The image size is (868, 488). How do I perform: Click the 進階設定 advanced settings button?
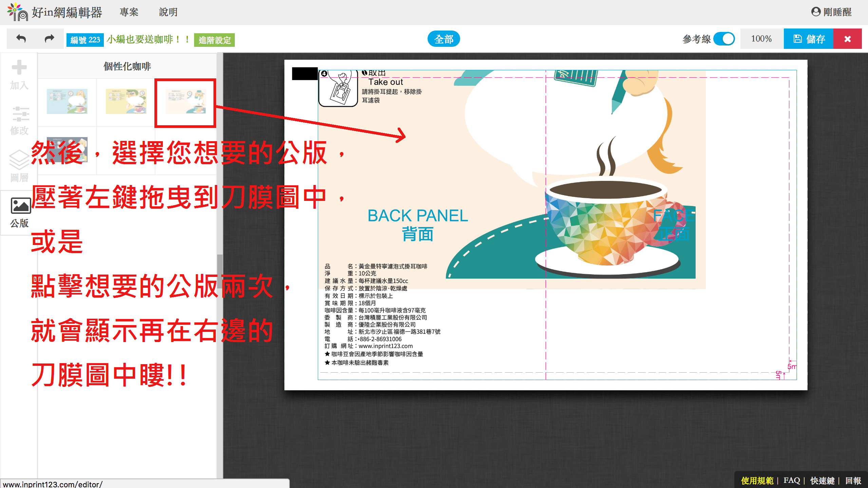pyautogui.click(x=214, y=40)
